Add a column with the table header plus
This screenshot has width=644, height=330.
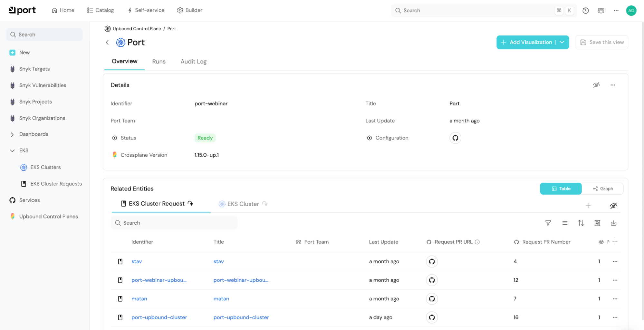coord(615,242)
